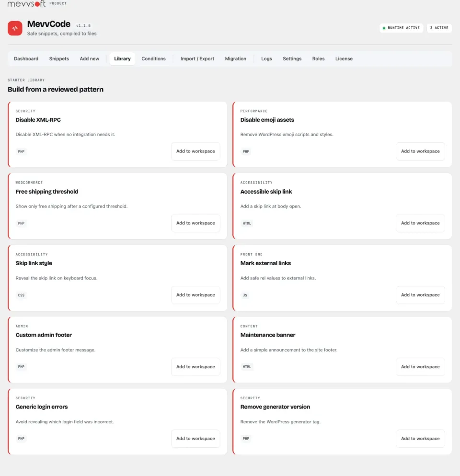Click the Build from a reviewed pattern heading
This screenshot has height=476, width=460.
[56, 89]
